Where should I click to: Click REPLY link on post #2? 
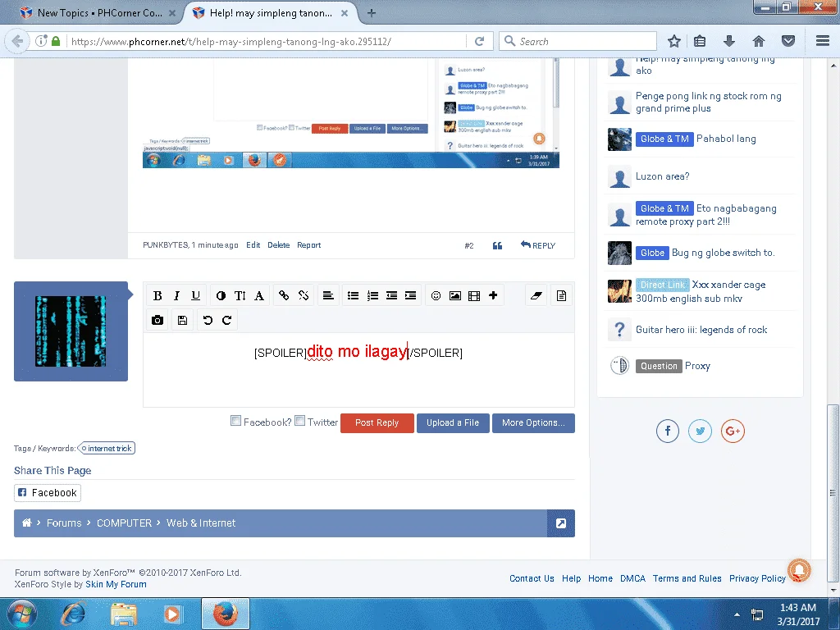pos(538,245)
